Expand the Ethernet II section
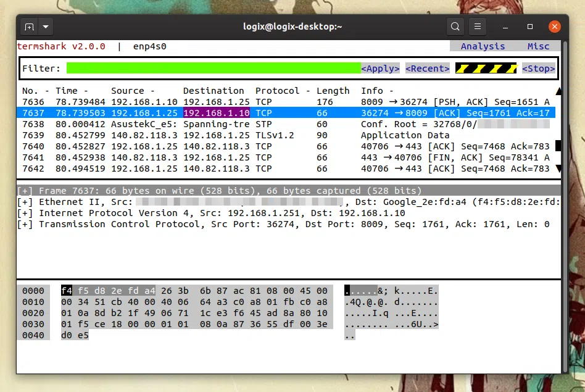Screen dimensions: 585x392 (25, 202)
